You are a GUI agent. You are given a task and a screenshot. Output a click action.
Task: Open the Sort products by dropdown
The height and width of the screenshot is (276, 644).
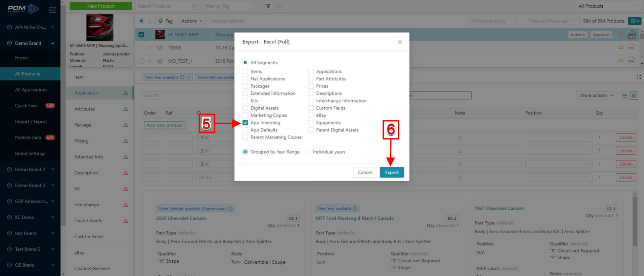(x=495, y=21)
